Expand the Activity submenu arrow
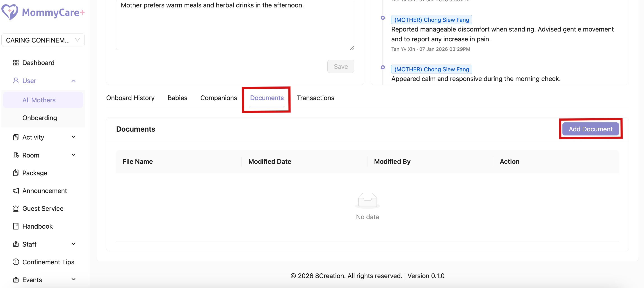 point(73,137)
